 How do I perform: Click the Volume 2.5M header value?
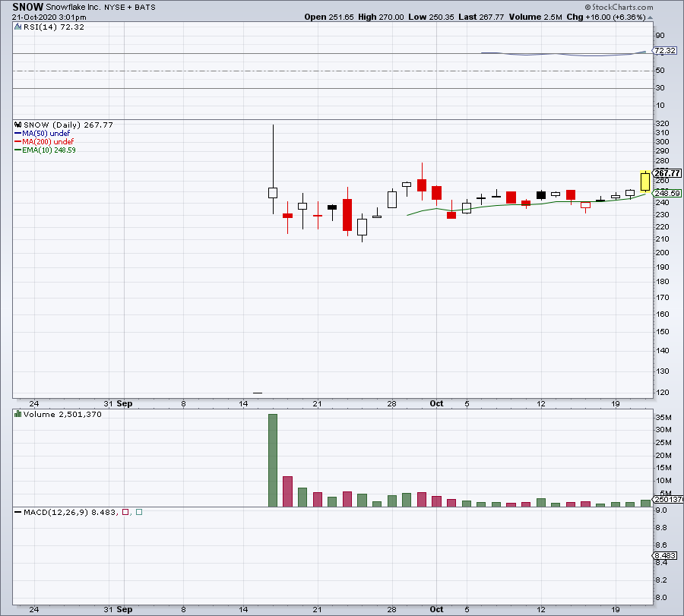535,17
